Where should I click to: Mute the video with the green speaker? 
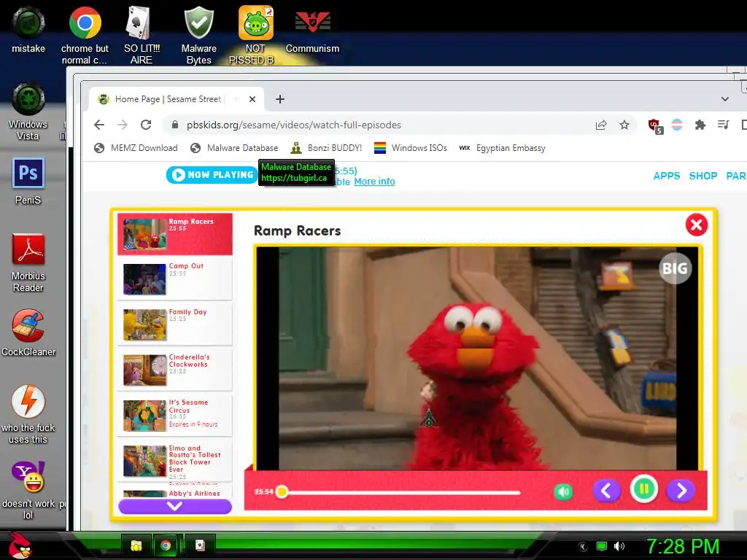tap(563, 491)
